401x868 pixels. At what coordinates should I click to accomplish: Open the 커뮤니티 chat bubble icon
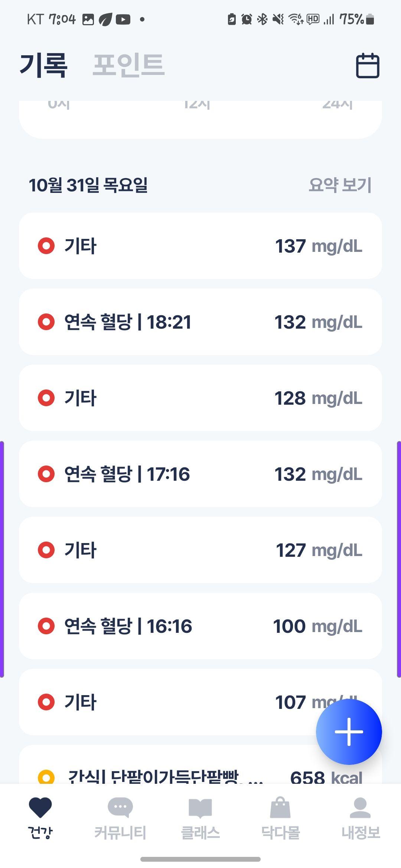(x=120, y=808)
